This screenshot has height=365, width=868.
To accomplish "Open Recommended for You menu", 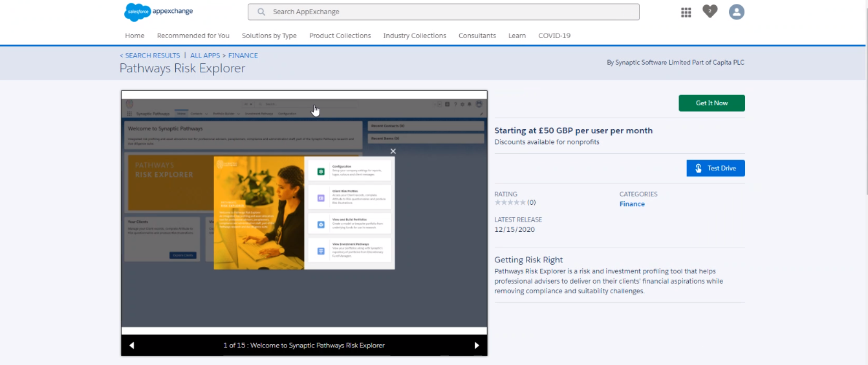I will click(193, 36).
